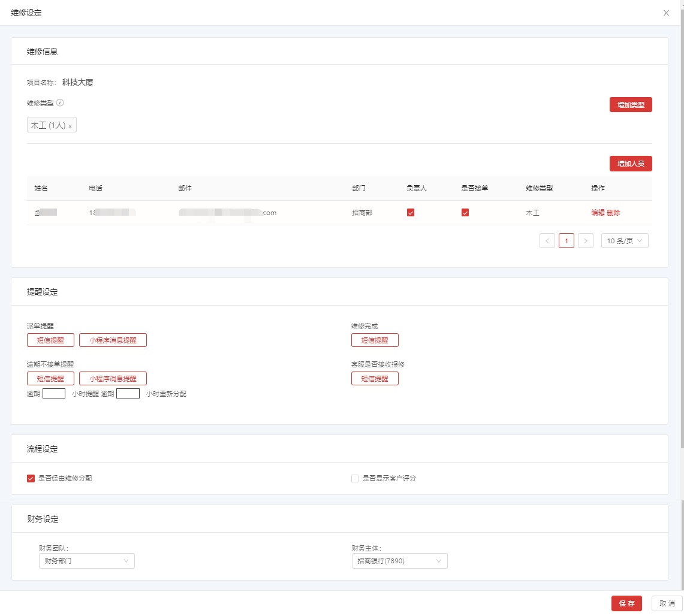
Task: Toggle 小程序消息提醒 under 逾期不接单提醒
Action: click(x=113, y=379)
